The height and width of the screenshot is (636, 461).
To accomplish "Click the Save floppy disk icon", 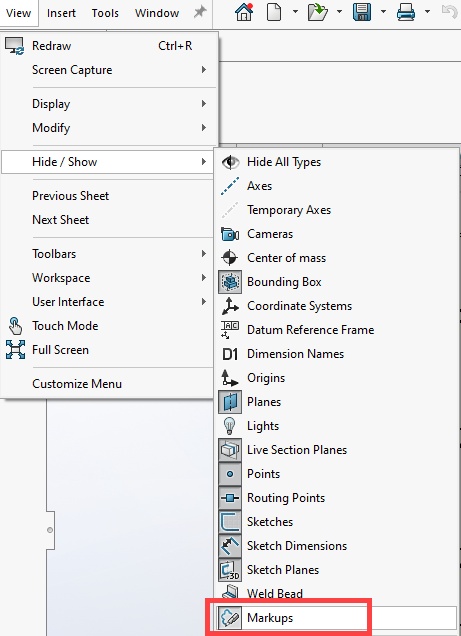I will (362, 12).
